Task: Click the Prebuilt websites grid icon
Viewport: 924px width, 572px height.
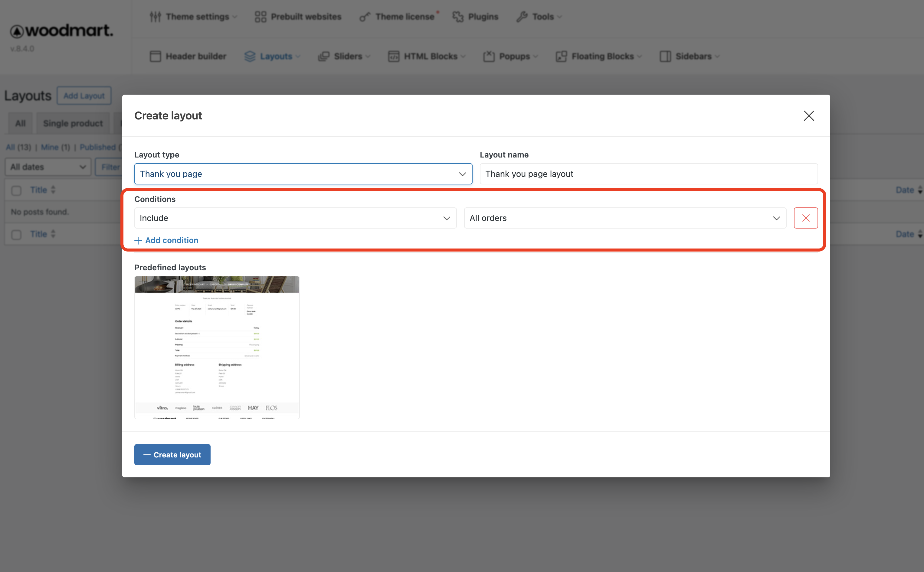Action: click(x=260, y=17)
